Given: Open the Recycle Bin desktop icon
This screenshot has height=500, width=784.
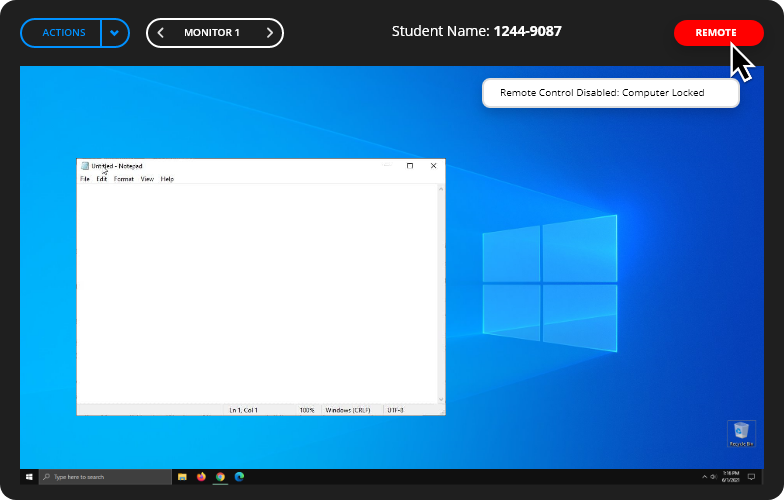Looking at the screenshot, I should (741, 434).
